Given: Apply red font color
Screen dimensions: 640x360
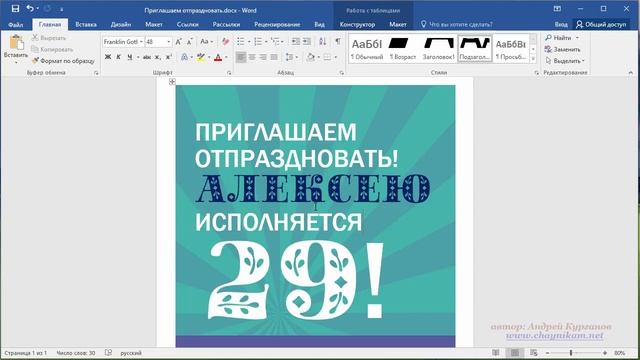Looking at the screenshot, I should pos(218,57).
